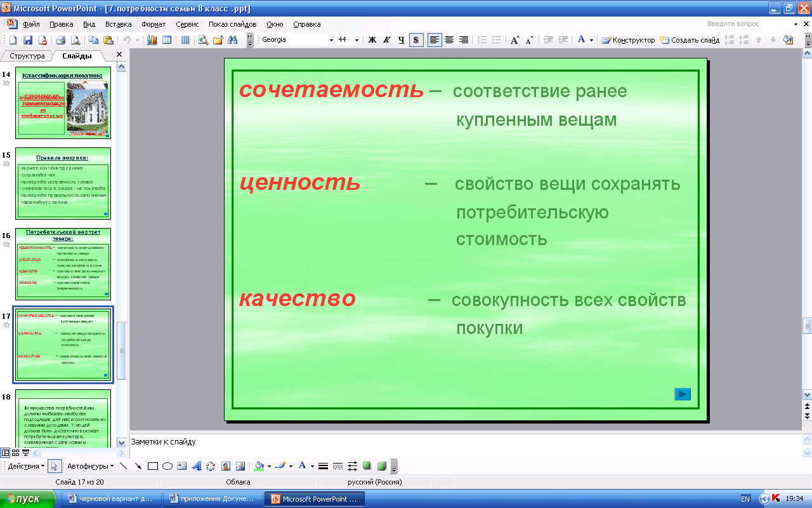Open the fill color dropdown arrow
This screenshot has width=812, height=508.
(x=269, y=466)
